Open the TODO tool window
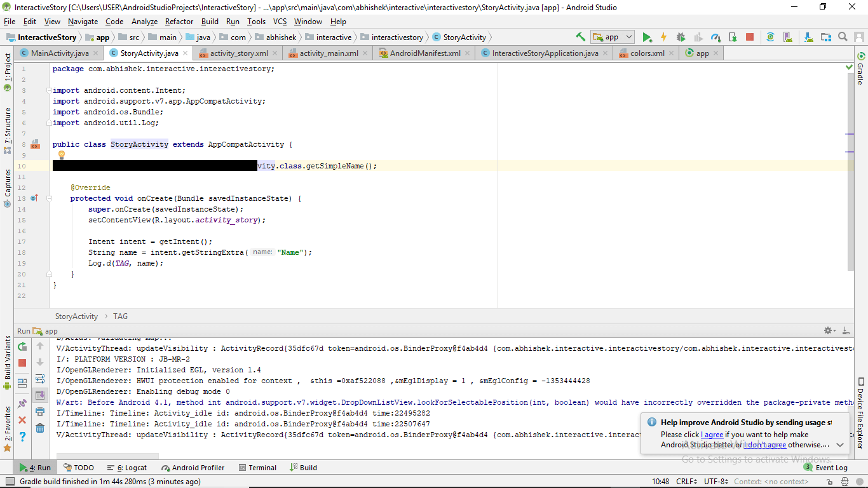 (x=78, y=468)
